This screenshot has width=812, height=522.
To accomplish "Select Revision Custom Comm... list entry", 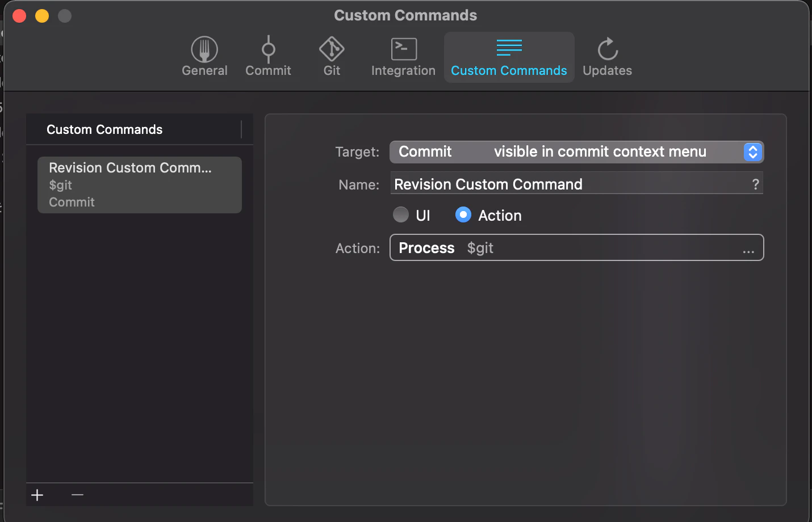I will pos(140,185).
